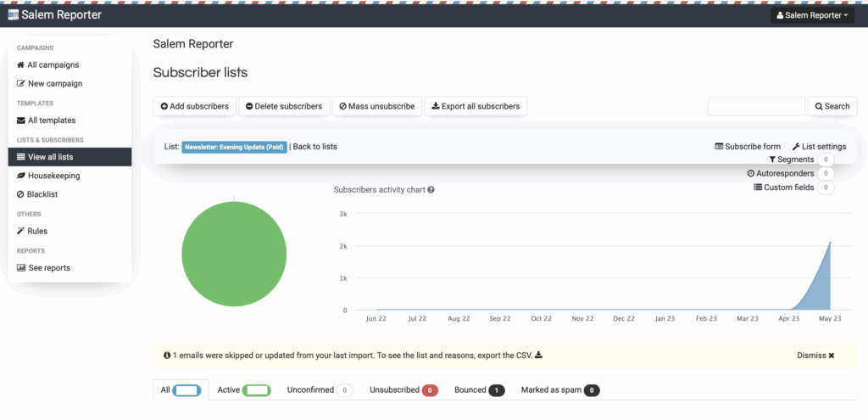
Task: Switch to the Unsubscribed tab
Action: 403,390
